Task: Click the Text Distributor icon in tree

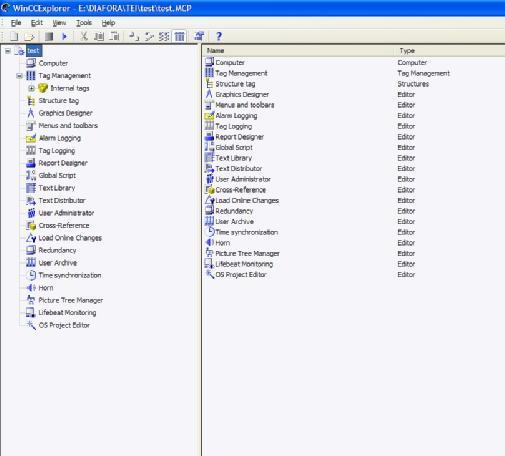Action: point(31,200)
